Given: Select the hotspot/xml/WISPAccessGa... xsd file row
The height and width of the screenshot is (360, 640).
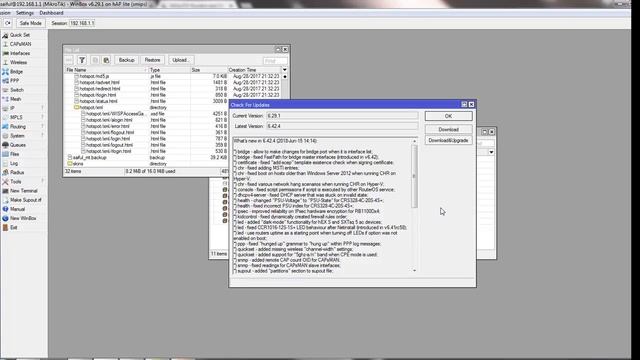Looking at the screenshot, I should (147, 114).
